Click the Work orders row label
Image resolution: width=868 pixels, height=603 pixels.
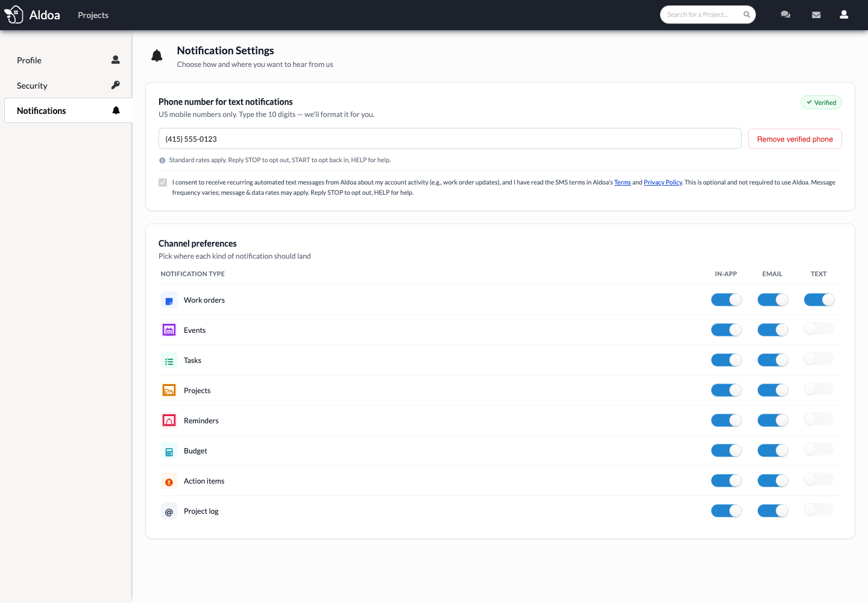tap(204, 300)
